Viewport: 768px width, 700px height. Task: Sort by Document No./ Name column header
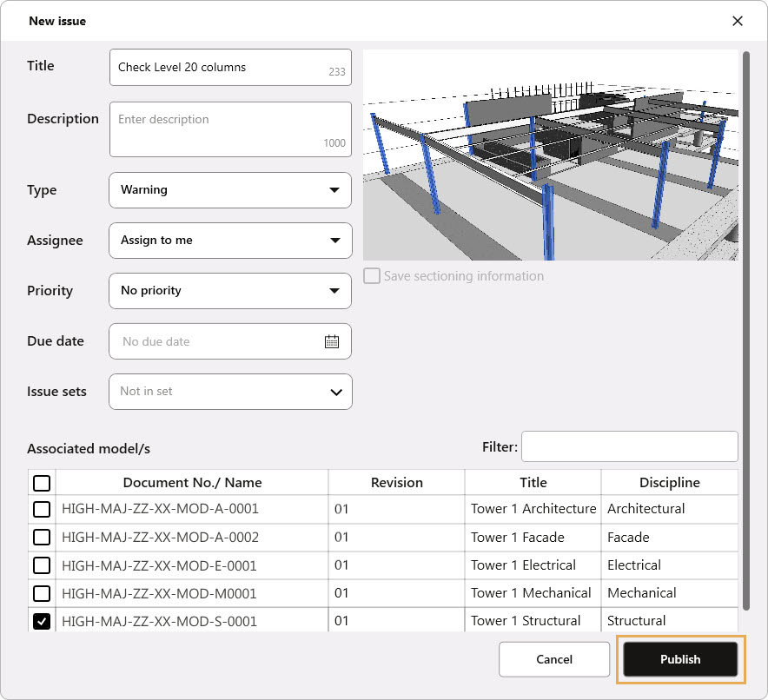coord(192,483)
